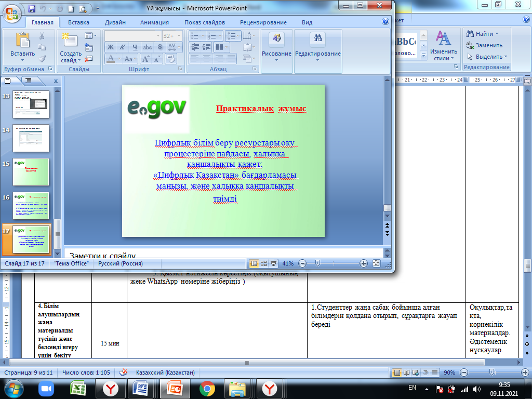
Task: Increase list indent level in Абзац group
Action: [207, 47]
